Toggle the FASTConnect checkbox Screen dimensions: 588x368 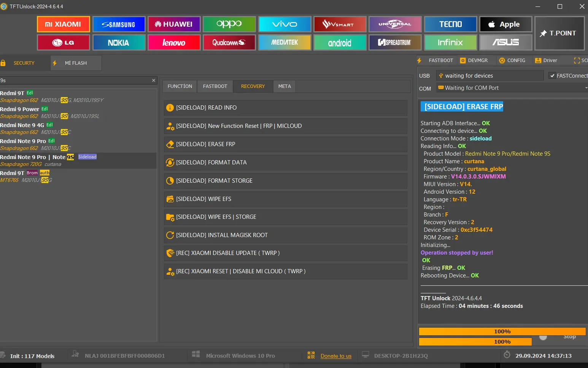(552, 76)
